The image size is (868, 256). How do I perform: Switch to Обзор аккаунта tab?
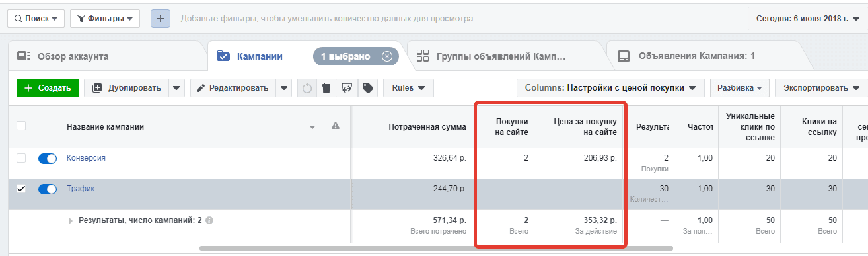pos(73,56)
